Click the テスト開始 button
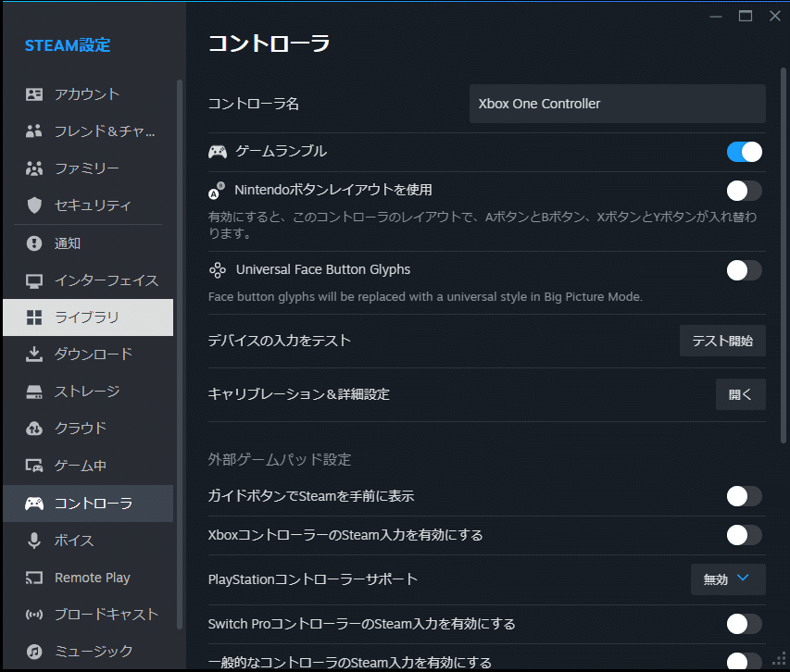 coord(722,341)
